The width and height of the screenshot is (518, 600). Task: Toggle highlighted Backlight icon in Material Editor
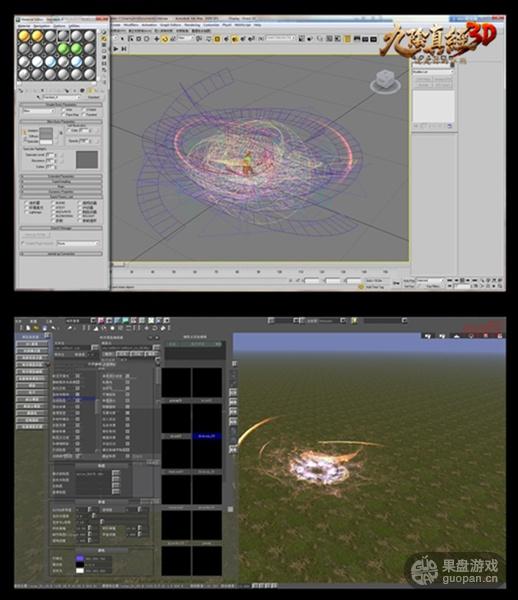coord(104,39)
